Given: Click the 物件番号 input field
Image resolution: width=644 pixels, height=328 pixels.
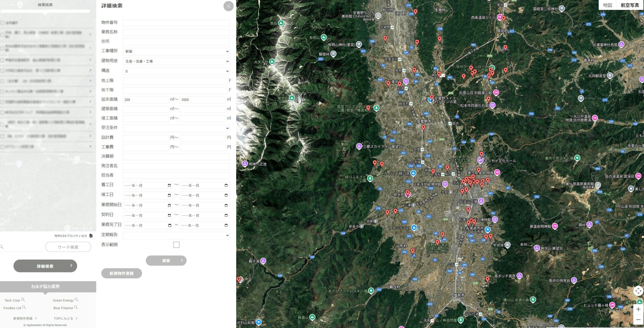Looking at the screenshot, I should pyautogui.click(x=176, y=23).
